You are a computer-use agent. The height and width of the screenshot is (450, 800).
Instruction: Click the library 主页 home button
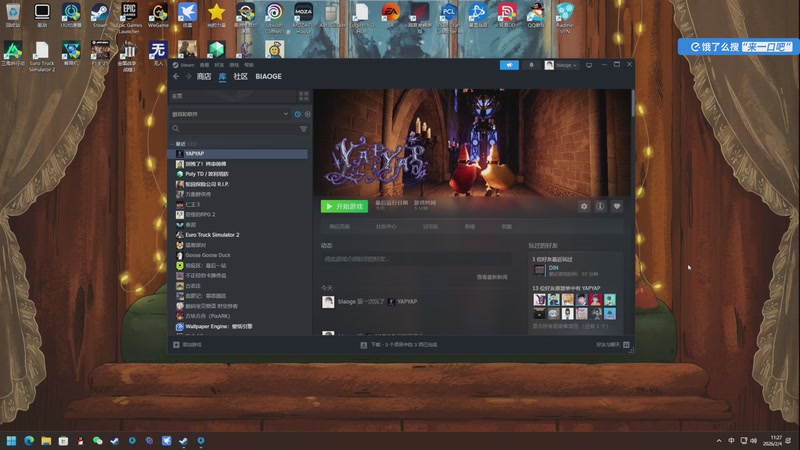pyautogui.click(x=233, y=96)
